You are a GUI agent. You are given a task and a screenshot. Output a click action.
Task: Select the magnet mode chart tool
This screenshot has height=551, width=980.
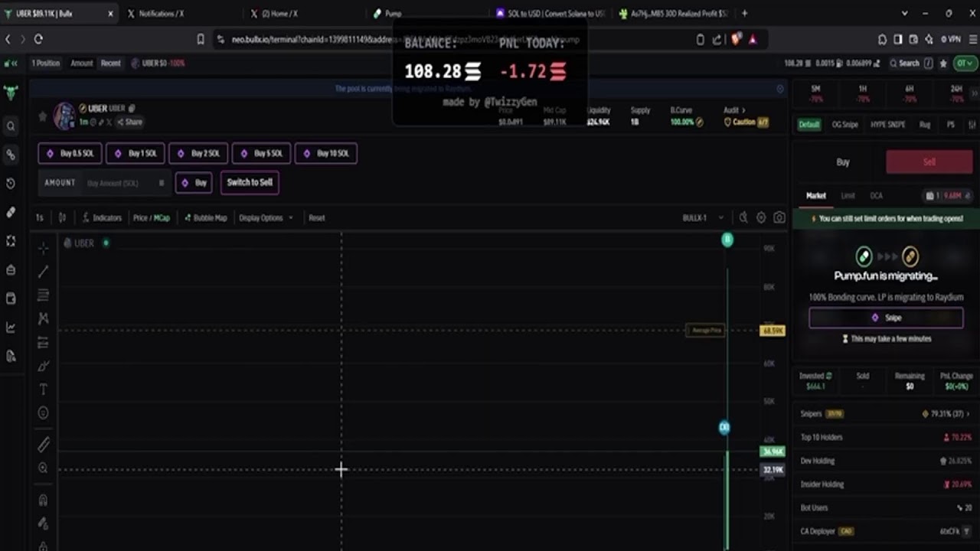[x=43, y=500]
